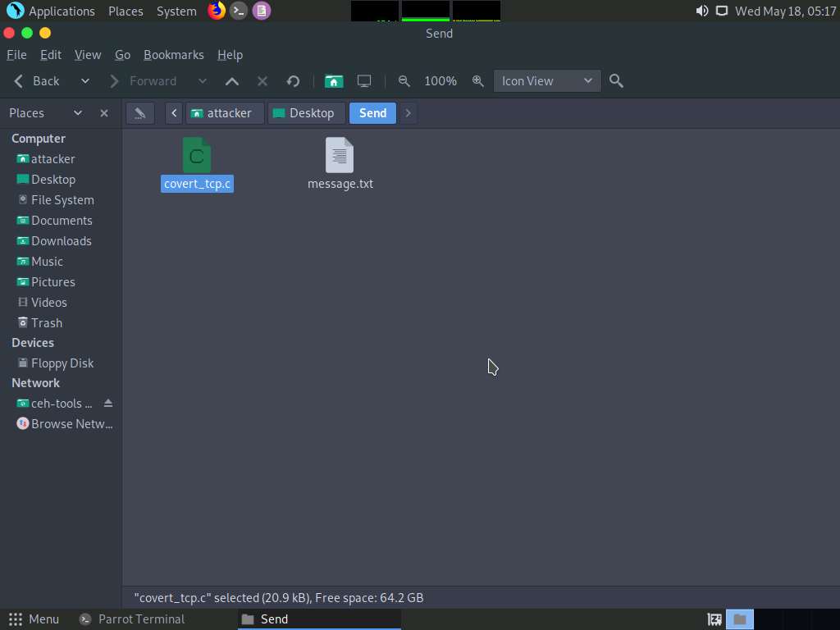The width and height of the screenshot is (840, 630).
Task: Open the Places sidebar selector dropdown
Action: [78, 113]
